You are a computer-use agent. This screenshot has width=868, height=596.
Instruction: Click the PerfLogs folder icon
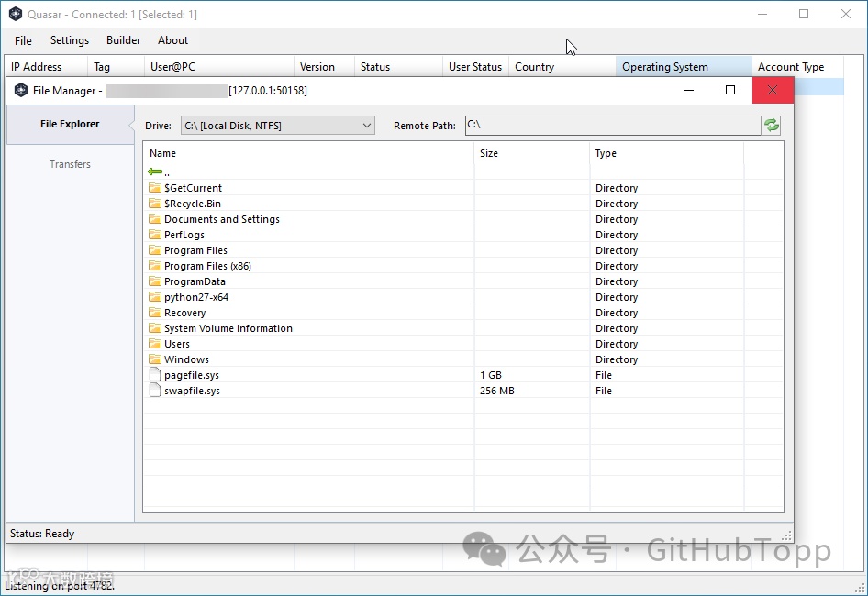[x=155, y=234]
